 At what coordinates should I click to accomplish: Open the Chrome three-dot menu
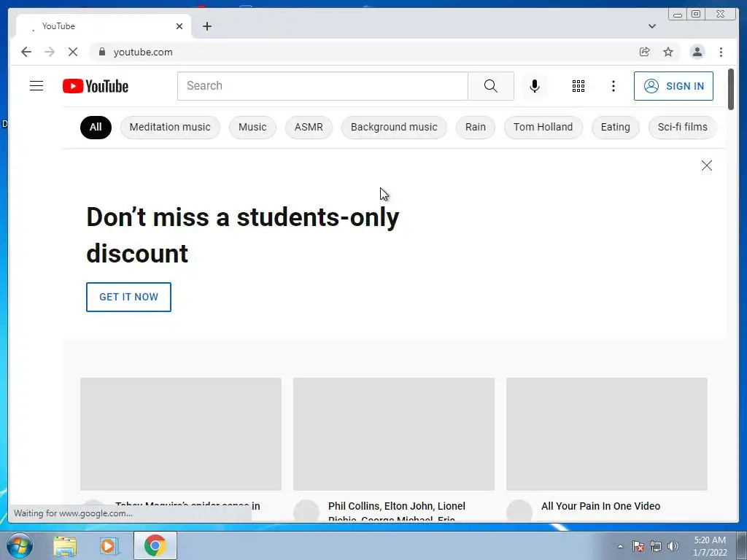(721, 52)
